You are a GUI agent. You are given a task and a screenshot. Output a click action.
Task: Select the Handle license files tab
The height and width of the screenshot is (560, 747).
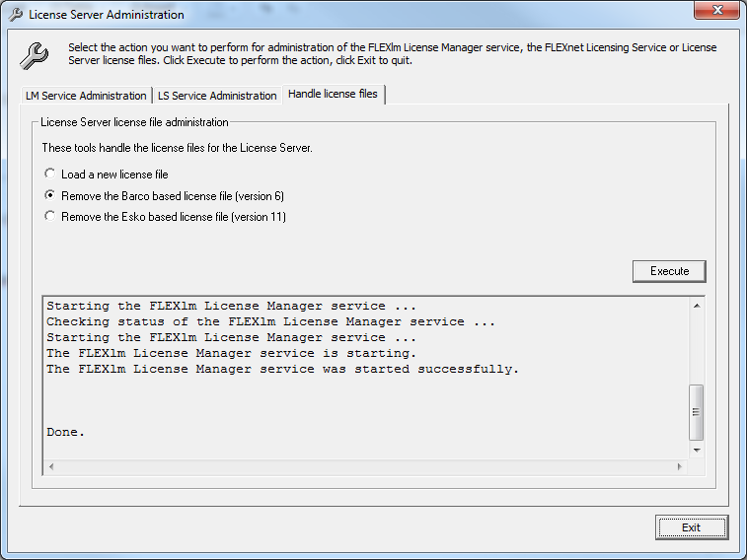[x=333, y=94]
